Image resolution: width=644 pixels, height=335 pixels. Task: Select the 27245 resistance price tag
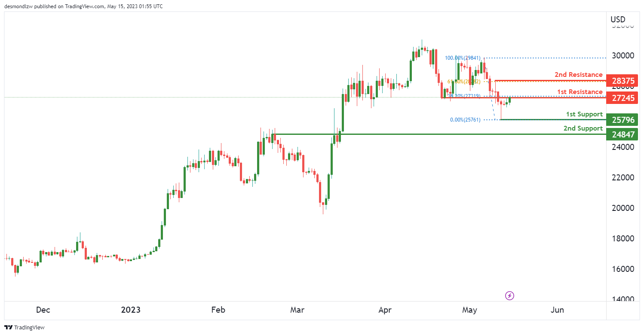coord(622,98)
